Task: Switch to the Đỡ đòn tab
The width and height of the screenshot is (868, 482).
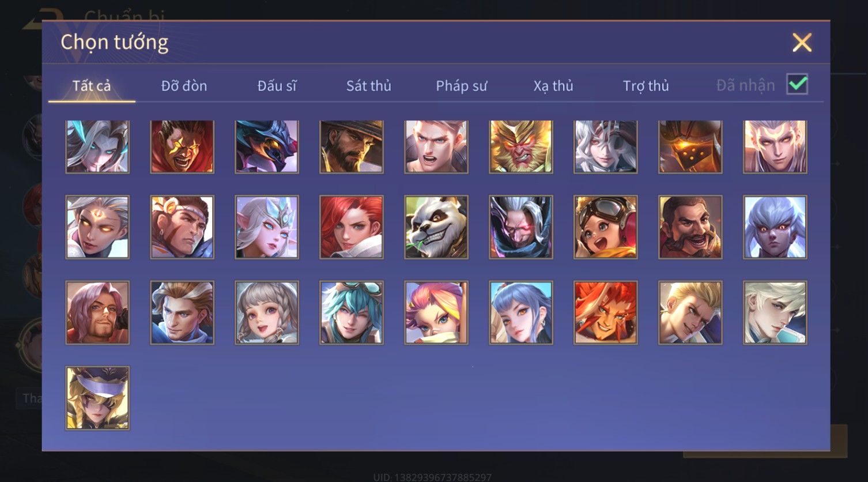Action: (x=184, y=86)
